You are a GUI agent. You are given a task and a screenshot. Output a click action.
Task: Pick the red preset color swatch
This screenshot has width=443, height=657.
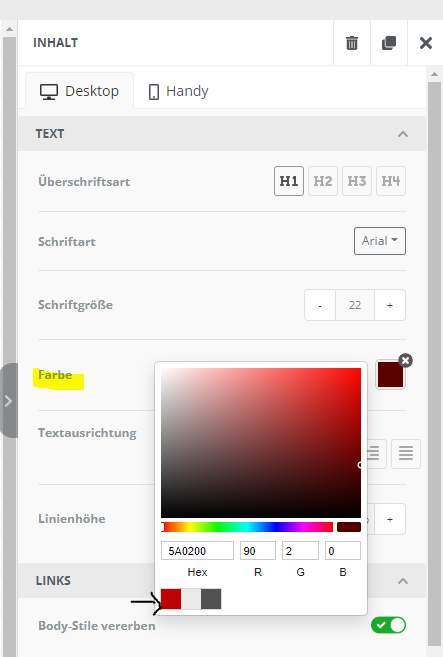pos(171,599)
